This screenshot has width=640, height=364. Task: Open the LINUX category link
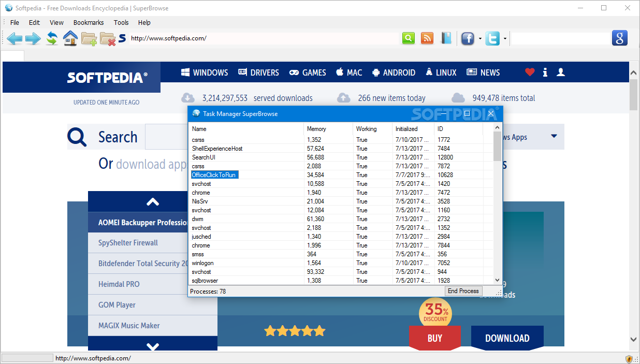tap(441, 72)
